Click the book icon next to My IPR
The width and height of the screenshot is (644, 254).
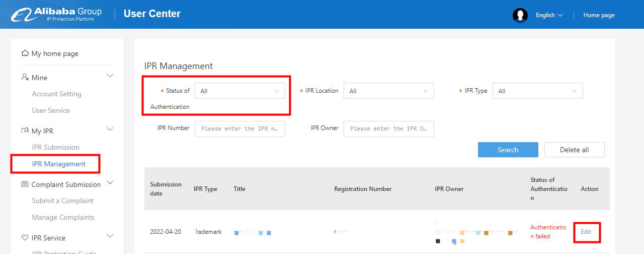pyautogui.click(x=25, y=131)
